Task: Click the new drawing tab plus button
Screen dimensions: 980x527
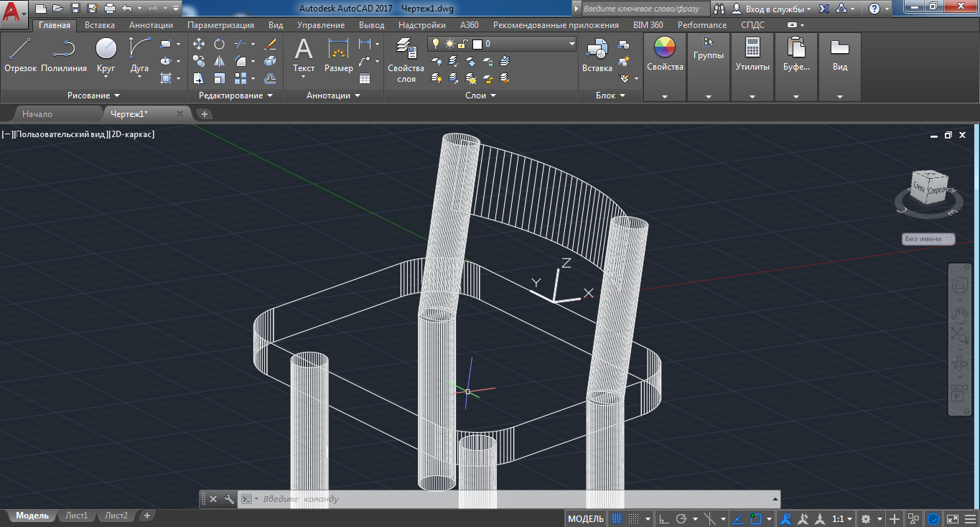Action: 204,113
